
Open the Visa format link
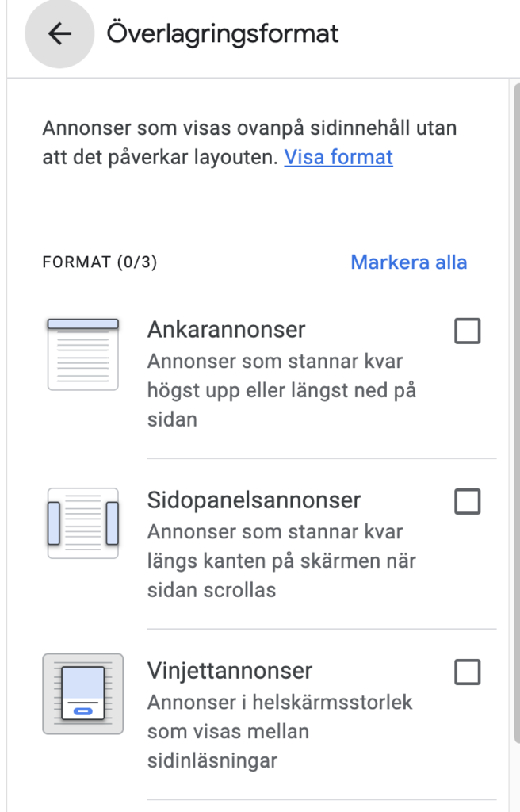(x=338, y=157)
